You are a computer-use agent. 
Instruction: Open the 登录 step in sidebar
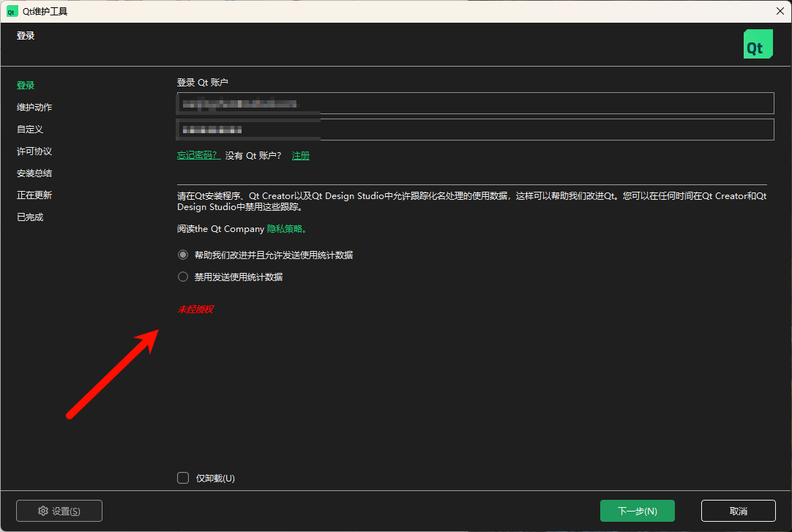pos(26,86)
